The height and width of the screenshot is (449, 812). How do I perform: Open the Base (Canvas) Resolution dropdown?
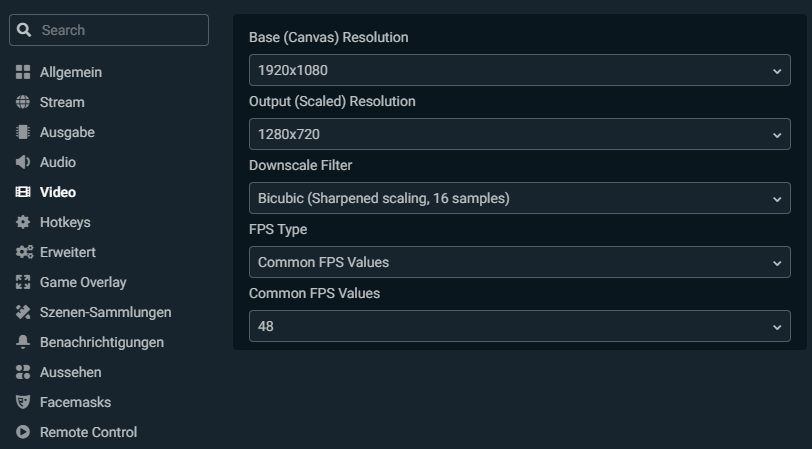tap(519, 70)
